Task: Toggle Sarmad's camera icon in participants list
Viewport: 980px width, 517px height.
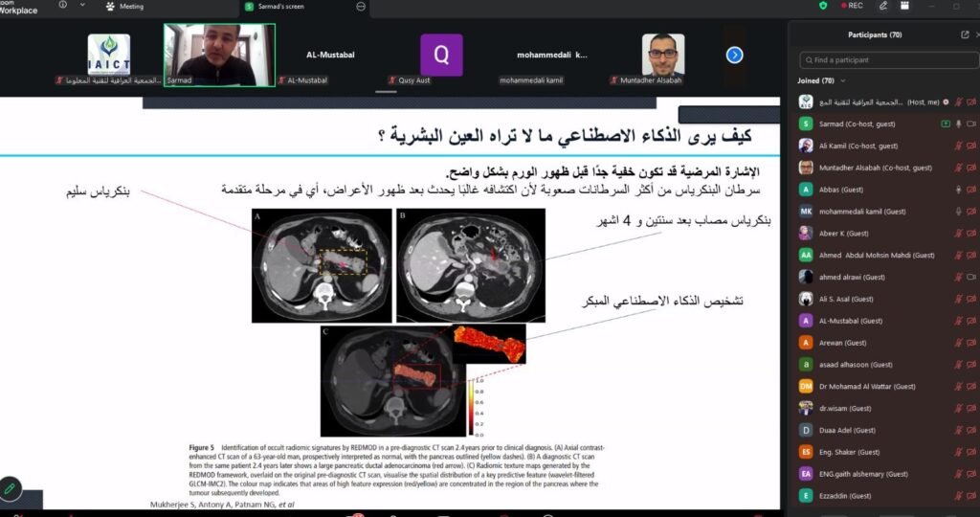Action: coord(971,124)
